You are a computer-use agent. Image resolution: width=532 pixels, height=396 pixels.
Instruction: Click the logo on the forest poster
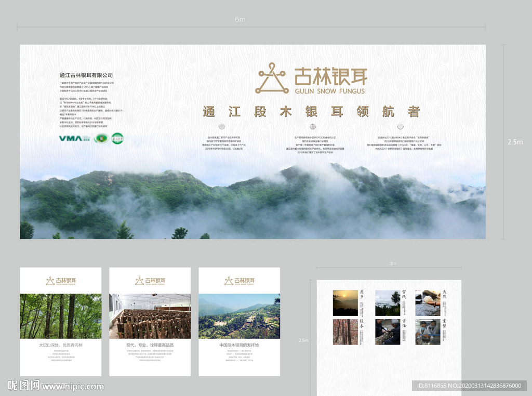(61, 281)
